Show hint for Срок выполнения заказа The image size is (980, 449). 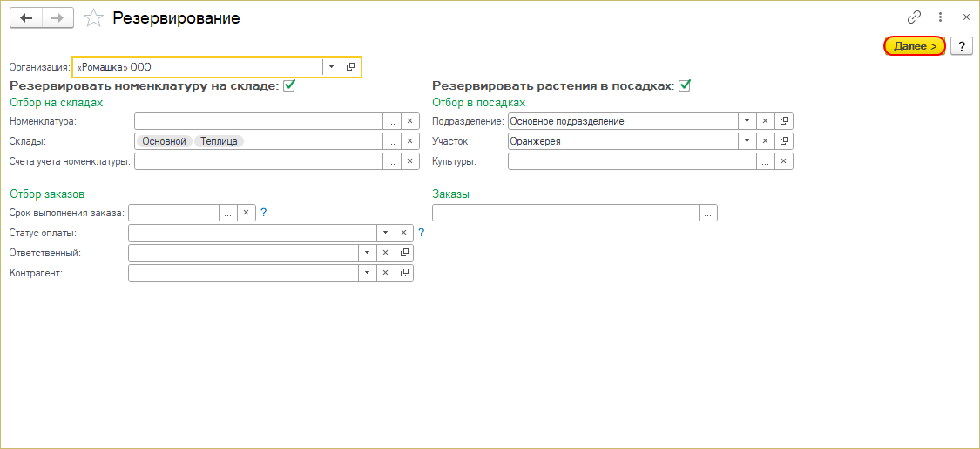(264, 213)
